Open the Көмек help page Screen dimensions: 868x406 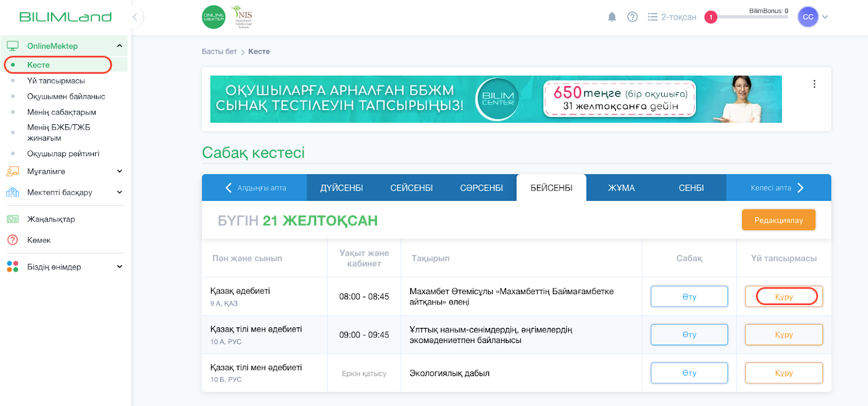coord(39,240)
